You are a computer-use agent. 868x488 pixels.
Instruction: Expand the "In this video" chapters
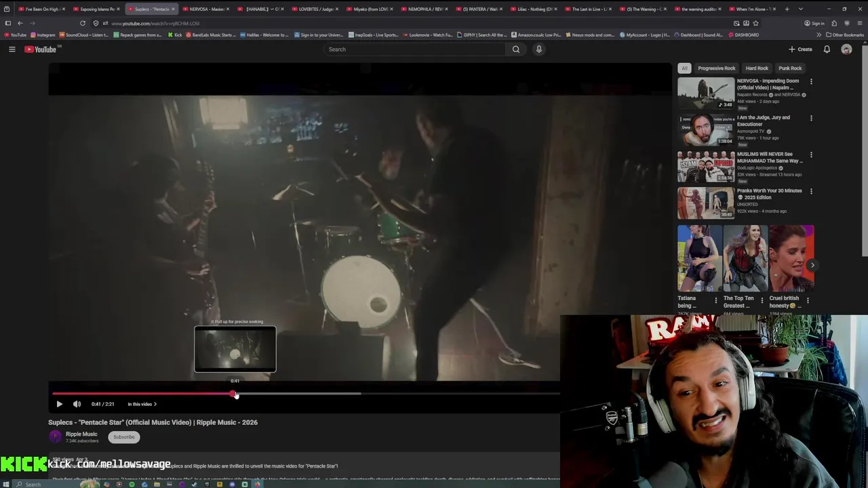tap(142, 404)
